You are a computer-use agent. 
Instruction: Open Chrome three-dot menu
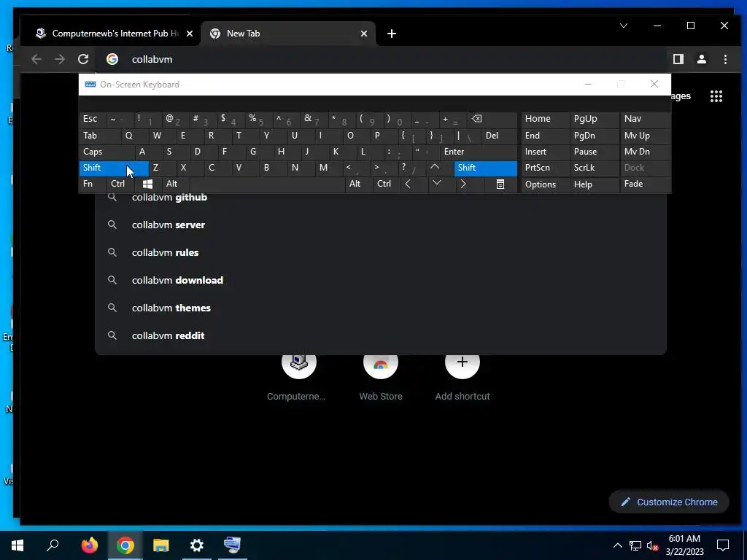(725, 59)
